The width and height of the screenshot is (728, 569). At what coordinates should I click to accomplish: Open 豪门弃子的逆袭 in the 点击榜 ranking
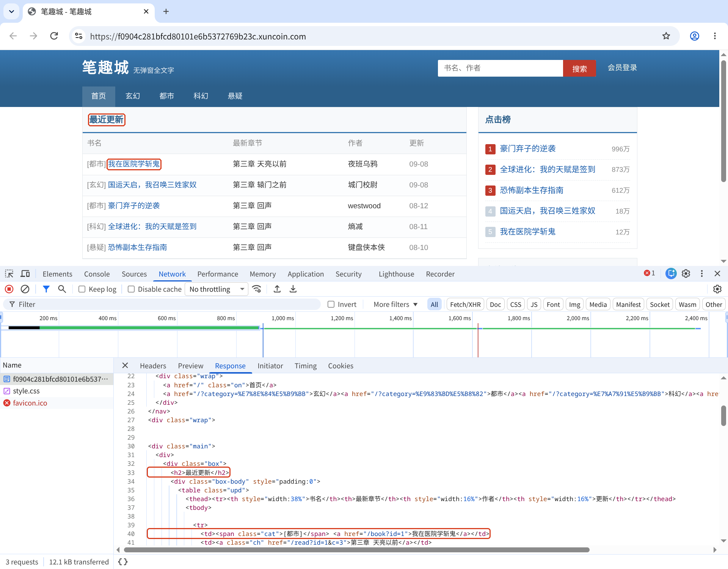[528, 149]
